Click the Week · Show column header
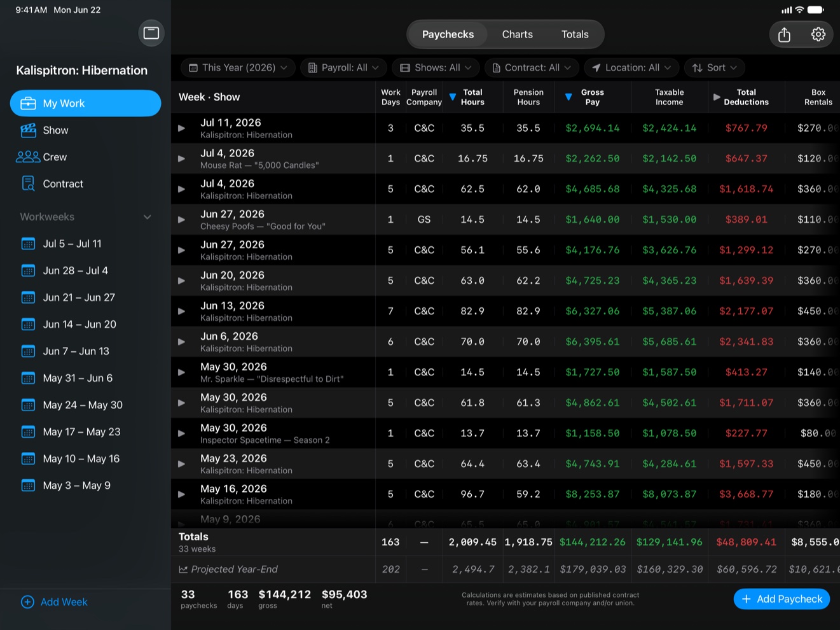This screenshot has width=840, height=630. coord(209,97)
